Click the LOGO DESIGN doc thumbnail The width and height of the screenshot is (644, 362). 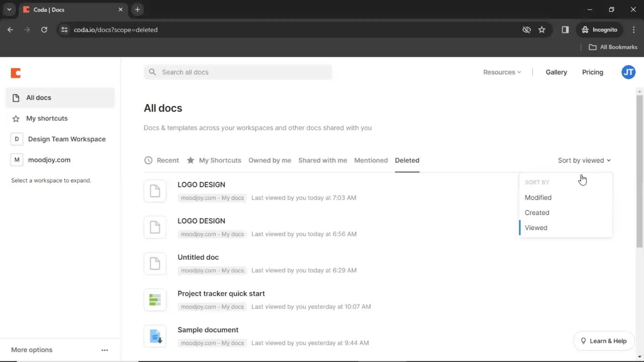pos(155,190)
